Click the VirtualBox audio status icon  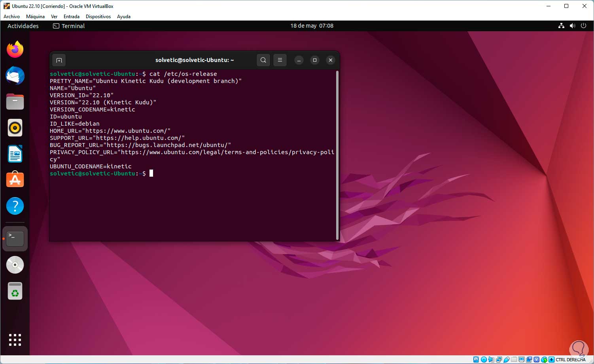(491, 360)
